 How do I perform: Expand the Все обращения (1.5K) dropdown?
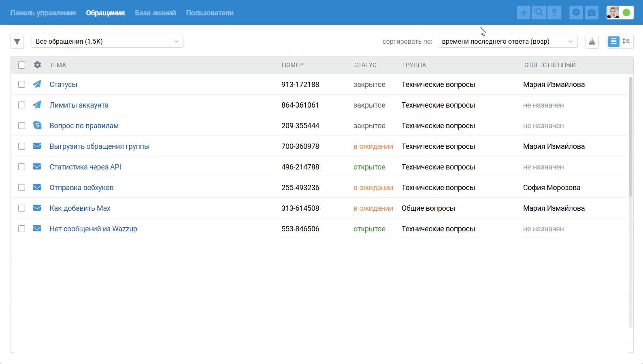coord(107,41)
